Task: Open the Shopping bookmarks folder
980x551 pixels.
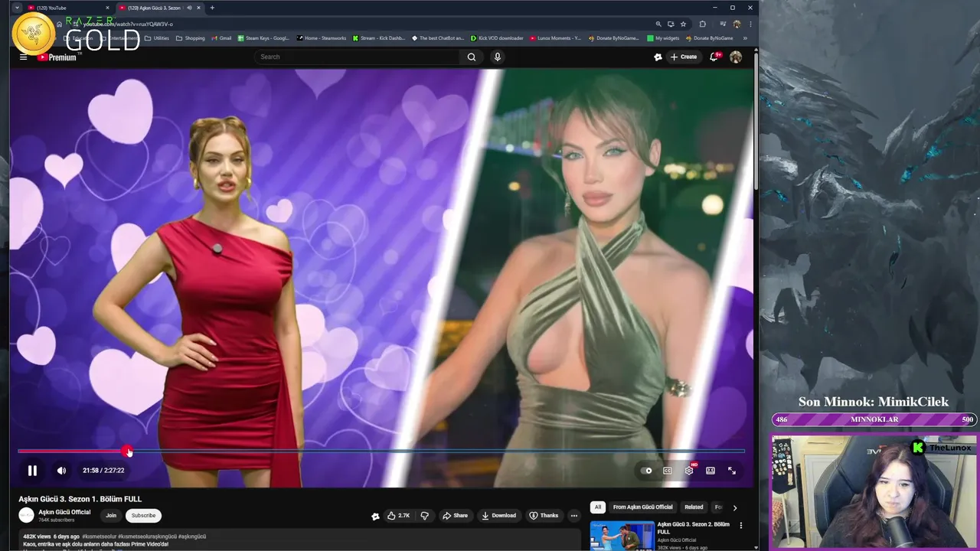Action: tap(191, 38)
